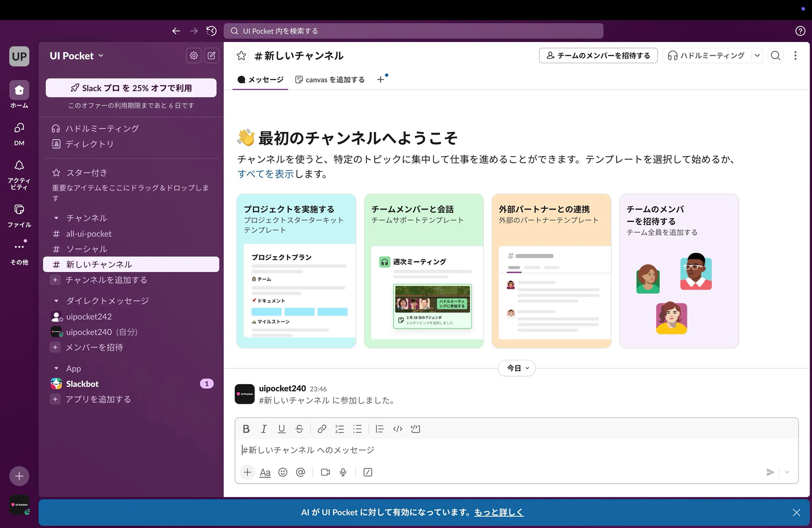Open ディレクトリ in sidebar

pos(131,144)
